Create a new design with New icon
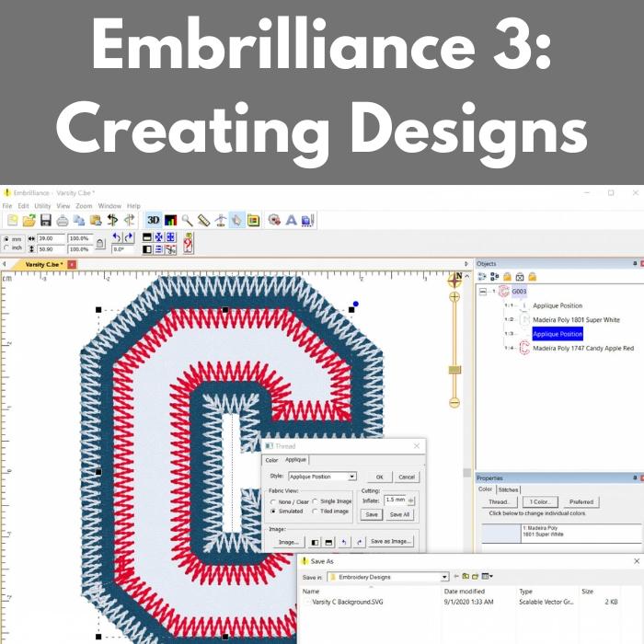Image resolution: width=644 pixels, height=644 pixels. (13, 221)
